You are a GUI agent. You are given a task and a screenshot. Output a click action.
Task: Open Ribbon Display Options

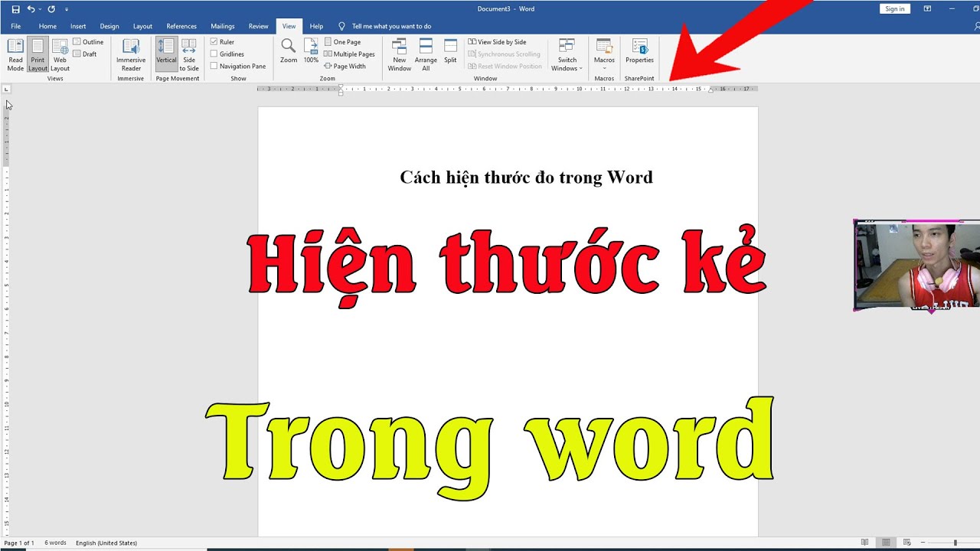pyautogui.click(x=927, y=9)
